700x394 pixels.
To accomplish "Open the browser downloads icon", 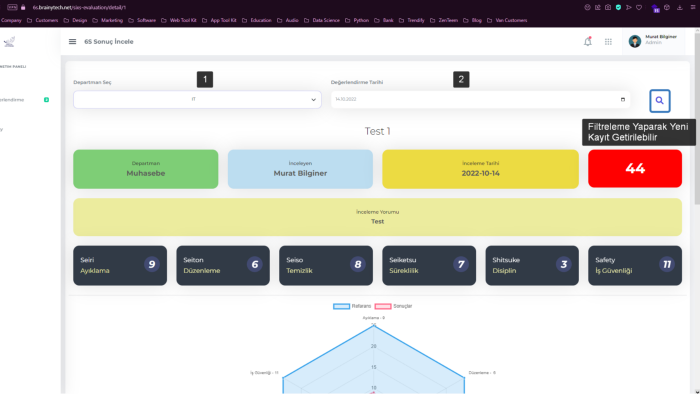I will (x=679, y=7).
